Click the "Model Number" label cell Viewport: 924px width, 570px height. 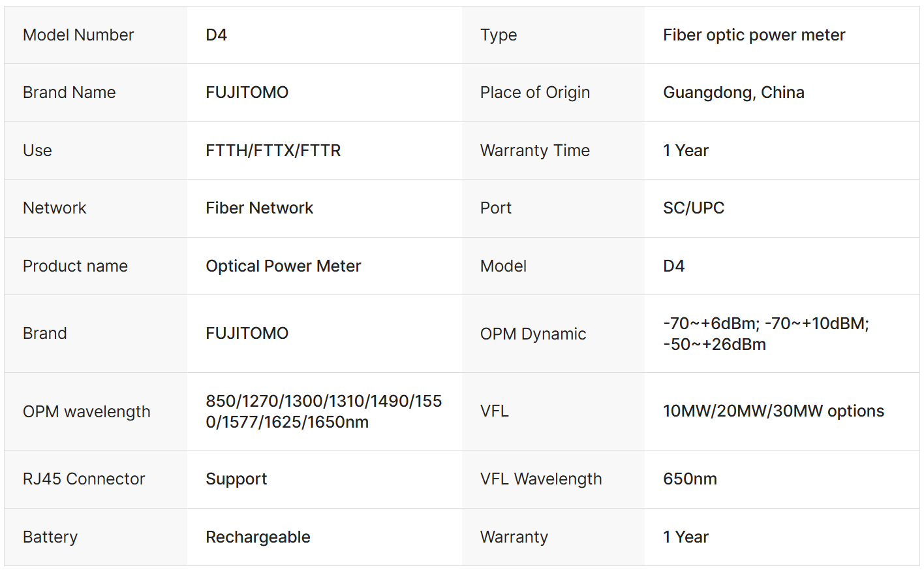[x=78, y=35]
